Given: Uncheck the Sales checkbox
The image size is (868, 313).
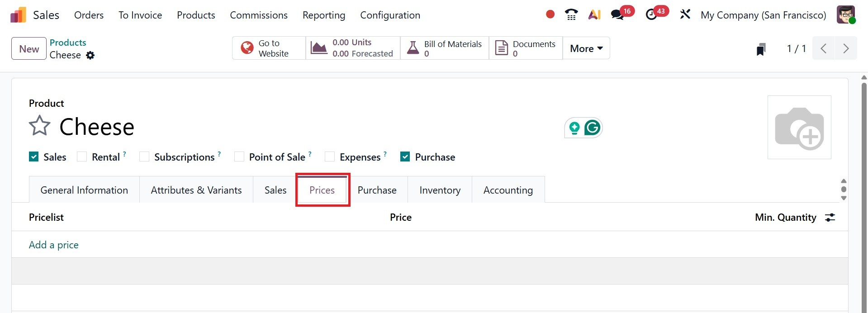Looking at the screenshot, I should tap(34, 157).
